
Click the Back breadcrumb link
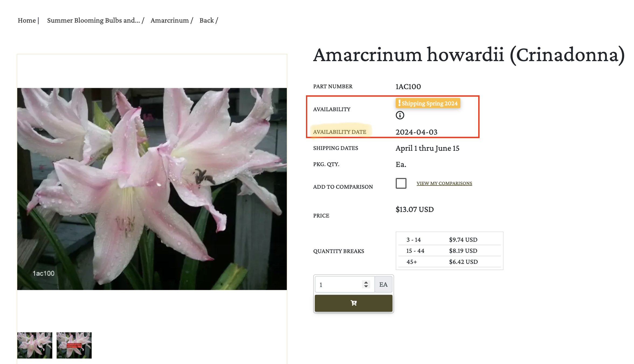[206, 20]
